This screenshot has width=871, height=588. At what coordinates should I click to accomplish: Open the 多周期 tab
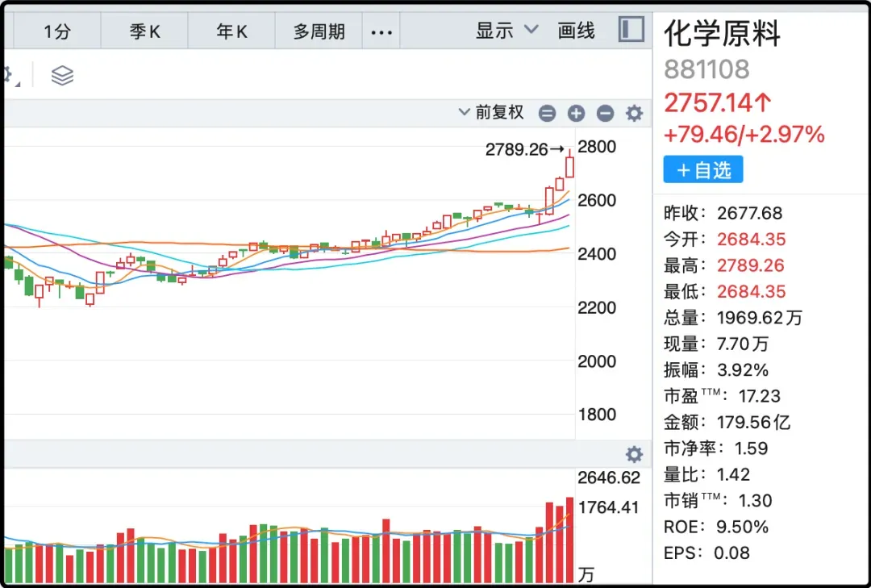[x=319, y=31]
